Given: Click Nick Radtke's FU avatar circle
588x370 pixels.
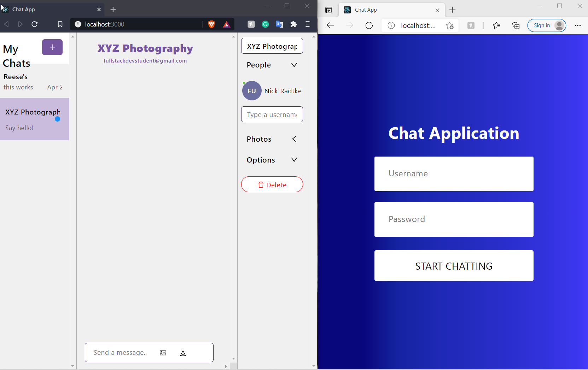Looking at the screenshot, I should click(x=251, y=90).
